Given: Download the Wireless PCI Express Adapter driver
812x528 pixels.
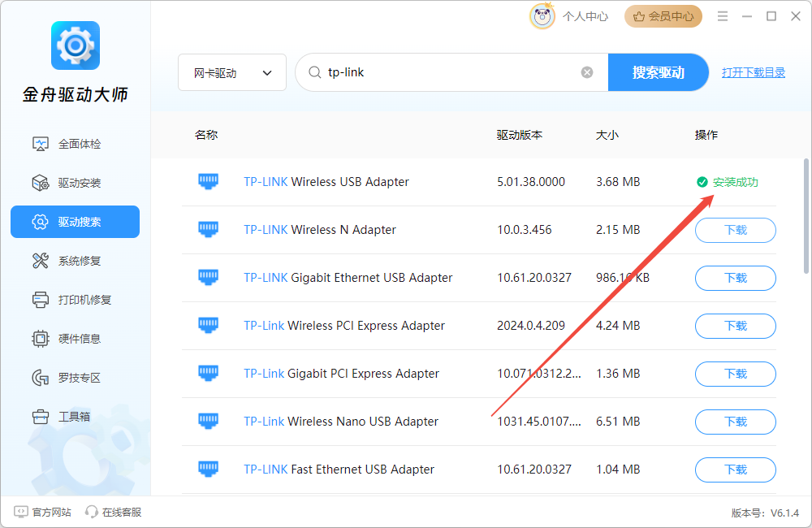Looking at the screenshot, I should 736,326.
